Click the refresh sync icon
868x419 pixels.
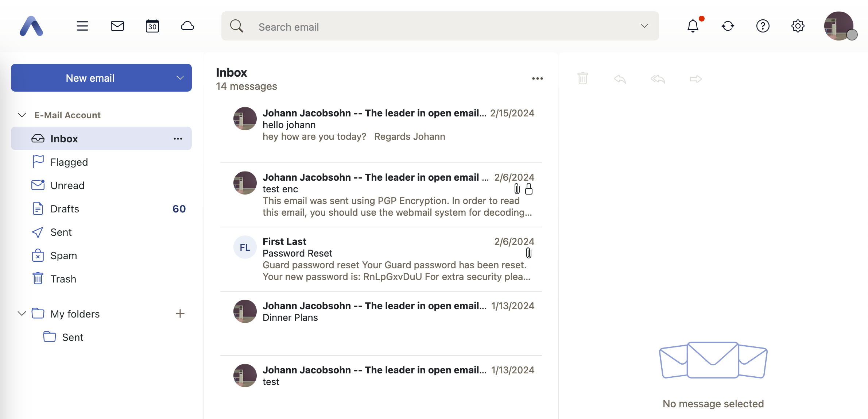728,26
